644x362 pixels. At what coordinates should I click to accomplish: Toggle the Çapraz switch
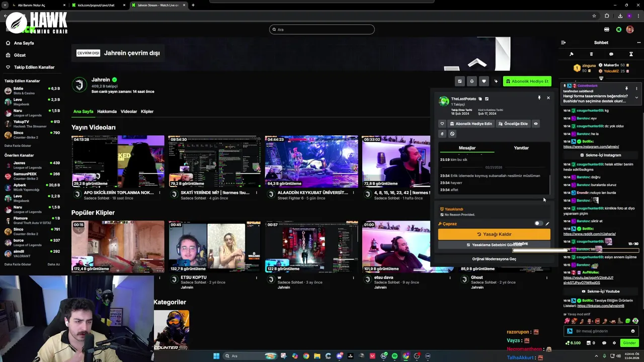[x=538, y=224]
